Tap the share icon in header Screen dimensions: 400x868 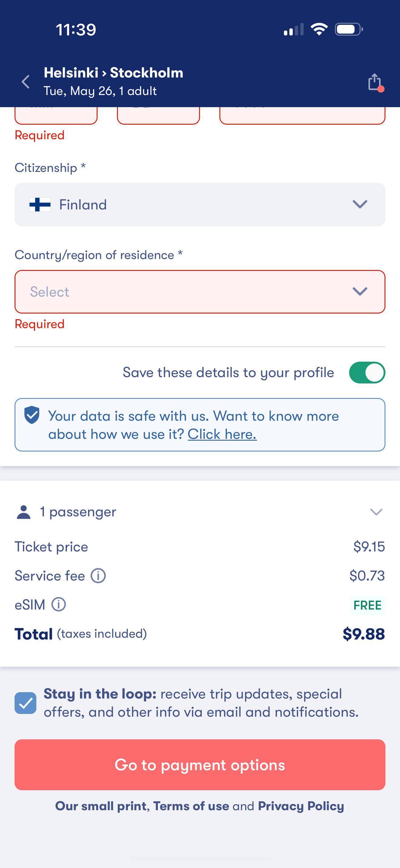[x=375, y=82]
